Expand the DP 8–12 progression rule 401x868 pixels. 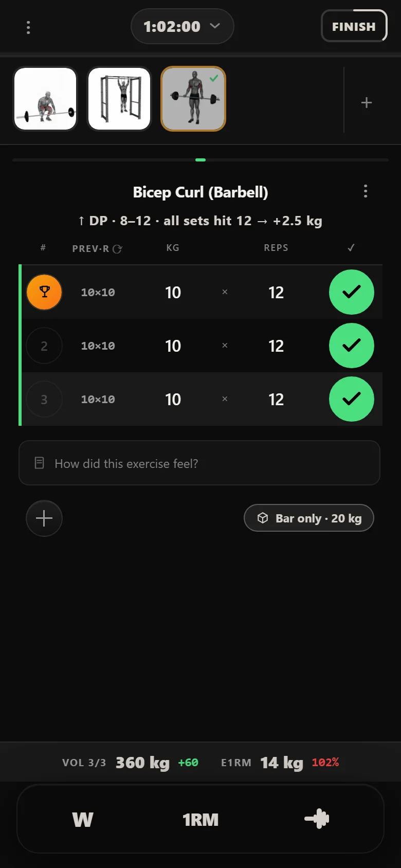click(x=200, y=221)
